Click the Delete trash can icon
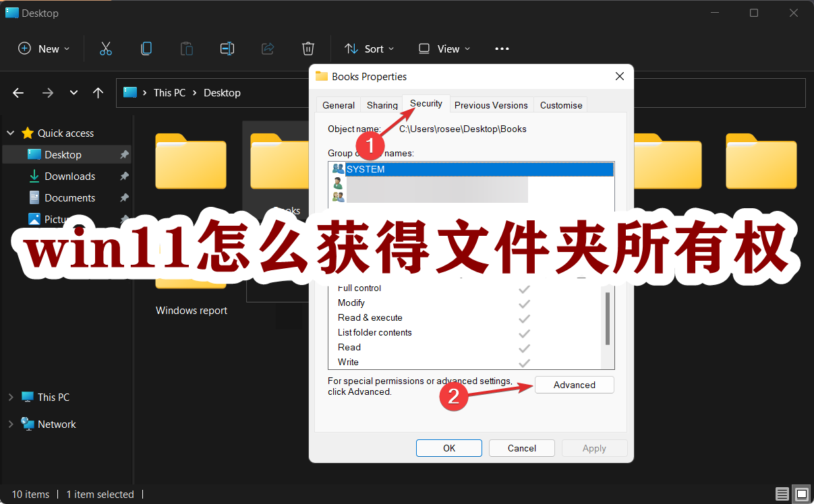 308,49
